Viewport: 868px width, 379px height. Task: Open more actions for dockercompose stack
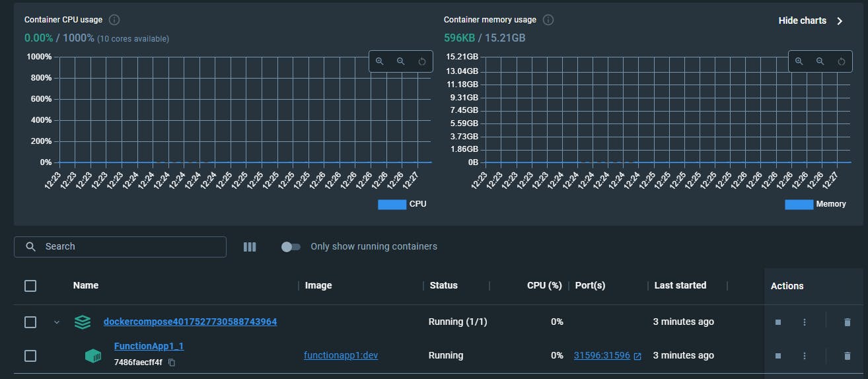(805, 322)
